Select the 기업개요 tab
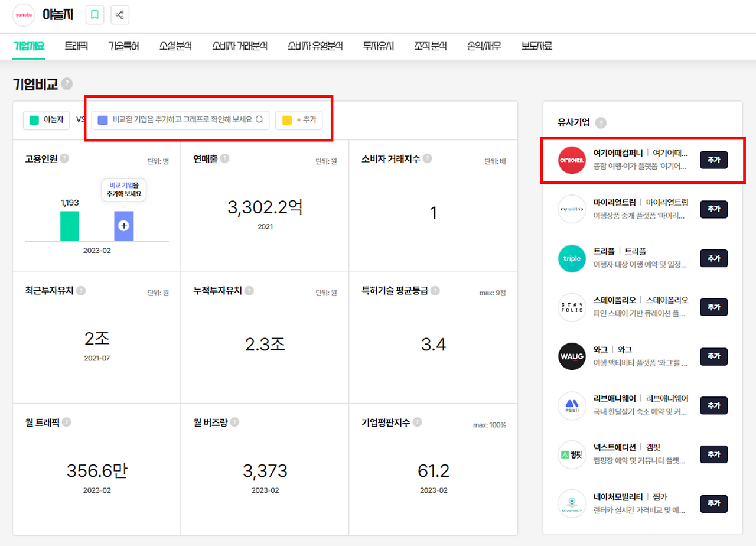 (x=29, y=45)
